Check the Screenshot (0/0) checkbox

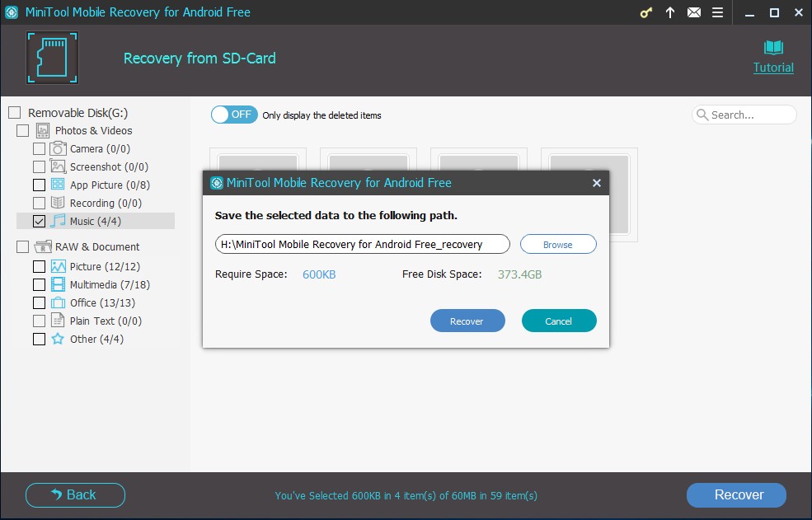coord(39,166)
